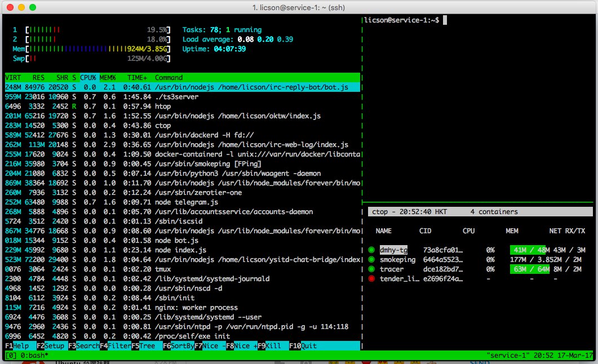
Task: Click the yellow minimize window button
Action: click(21, 7)
